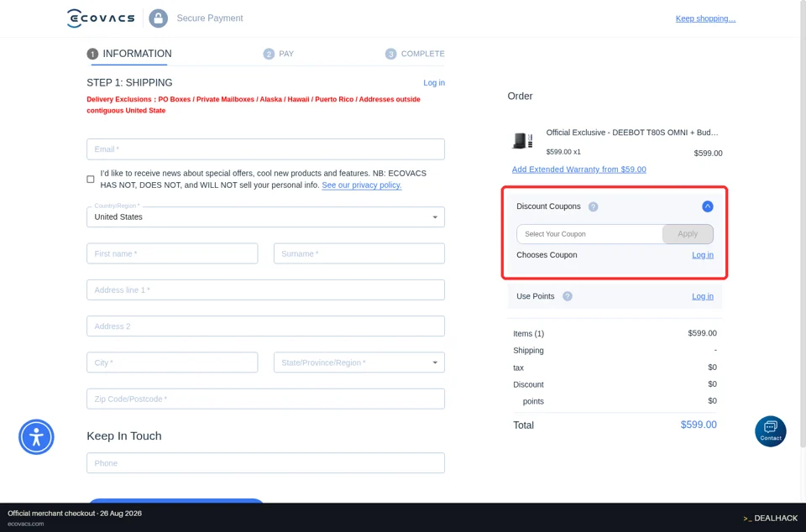Click the Keep In Touch heading
The width and height of the screenshot is (806, 532).
point(124,436)
